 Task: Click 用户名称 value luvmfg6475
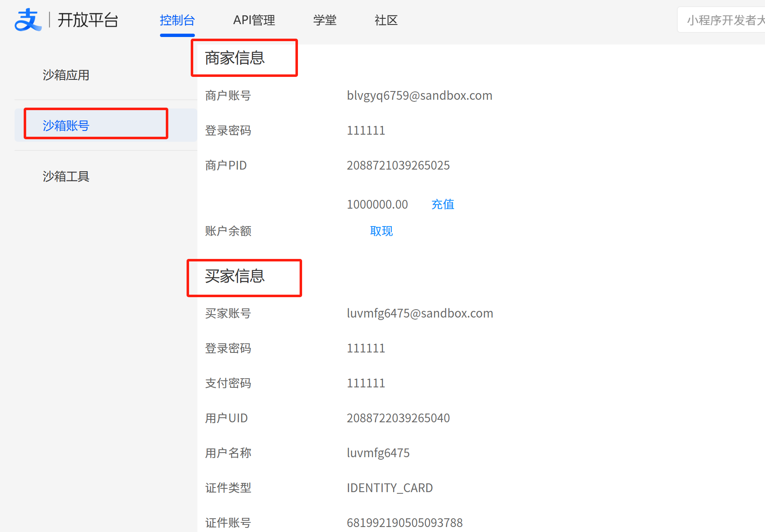tap(378, 453)
